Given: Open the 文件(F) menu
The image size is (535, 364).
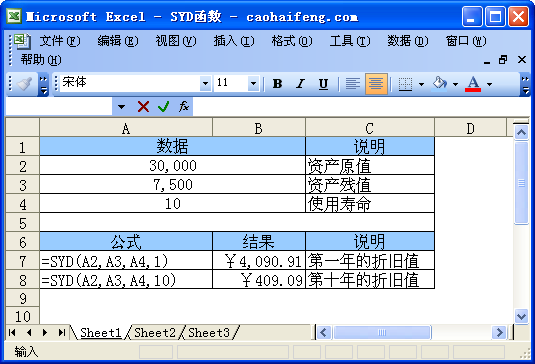Looking at the screenshot, I should 60,41.
